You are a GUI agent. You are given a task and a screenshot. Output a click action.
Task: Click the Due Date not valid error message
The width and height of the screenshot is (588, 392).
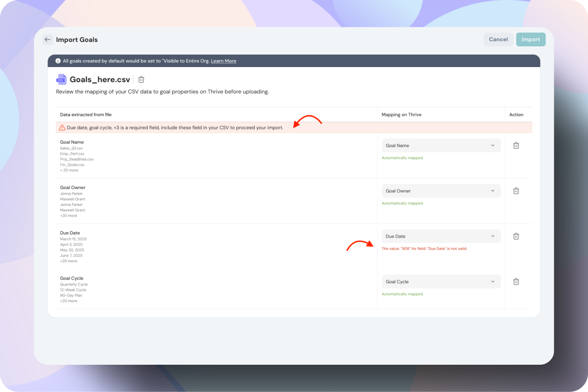(x=424, y=249)
